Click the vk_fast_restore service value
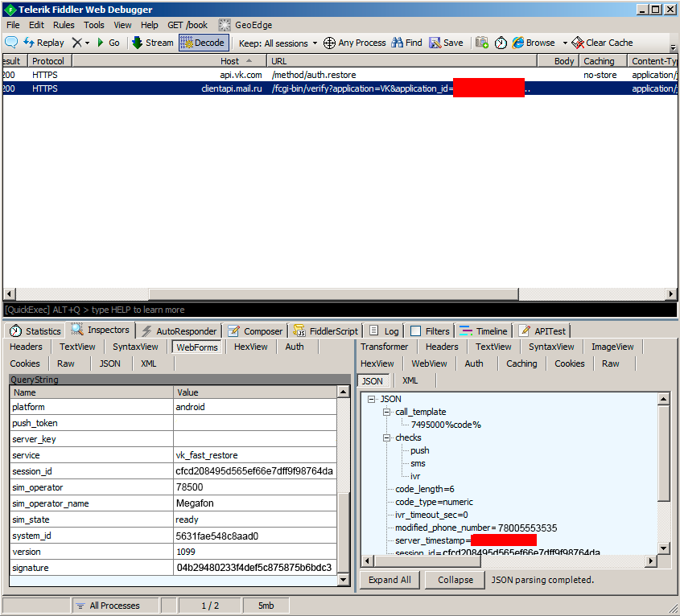Image resolution: width=680 pixels, height=616 pixels. coord(207,455)
